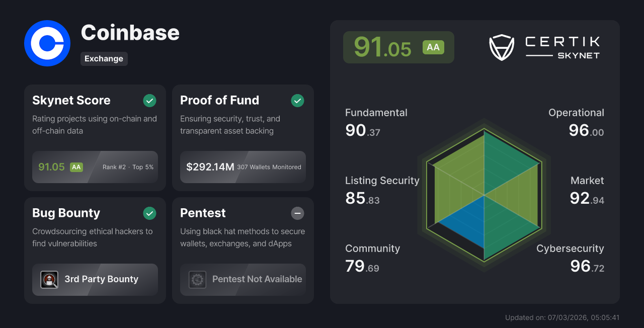
Task: Expand the Bug Bounty card
Action: [95, 251]
